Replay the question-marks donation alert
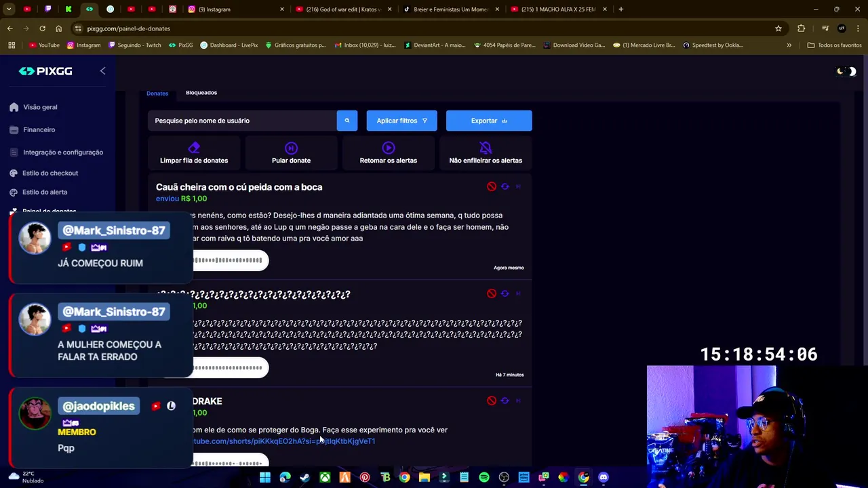Screen dimensions: 868x488 (x=505, y=293)
